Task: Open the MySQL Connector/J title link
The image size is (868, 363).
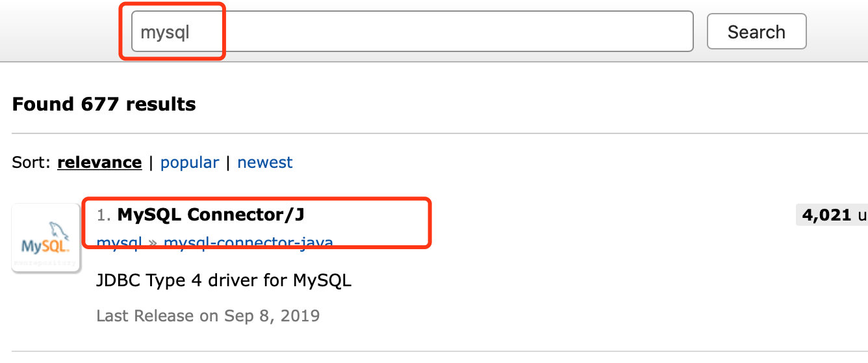Action: pyautogui.click(x=211, y=214)
